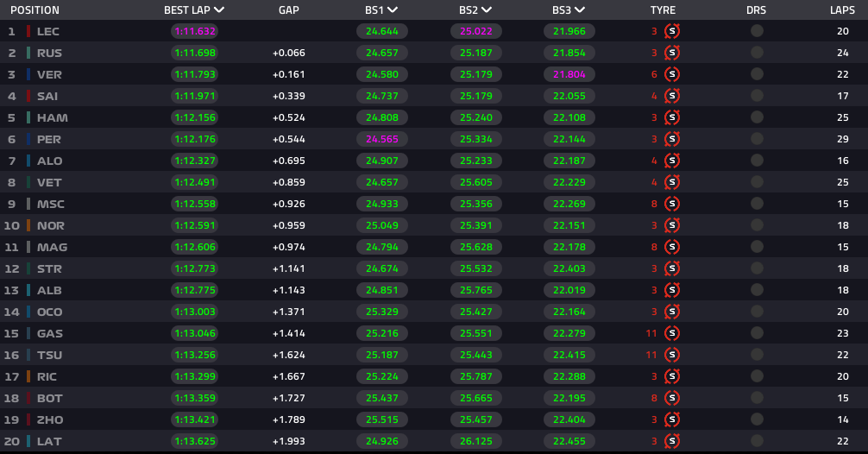Click LAT's soft tyre icon
The image size is (868, 454).
pos(672,442)
